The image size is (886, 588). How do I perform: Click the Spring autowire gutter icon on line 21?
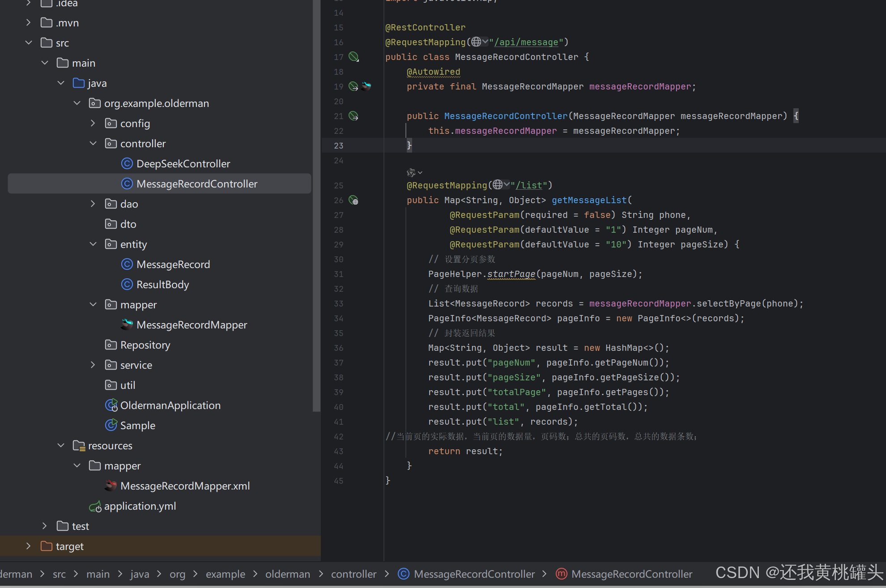pyautogui.click(x=354, y=116)
